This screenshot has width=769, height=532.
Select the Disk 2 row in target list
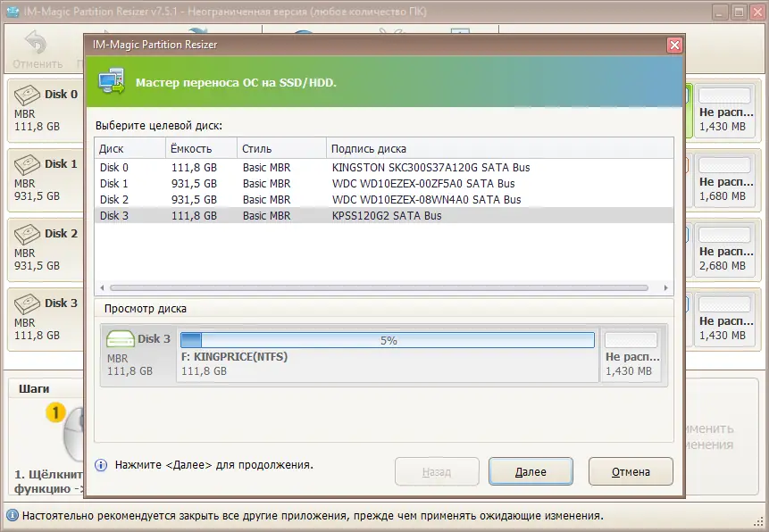point(384,200)
